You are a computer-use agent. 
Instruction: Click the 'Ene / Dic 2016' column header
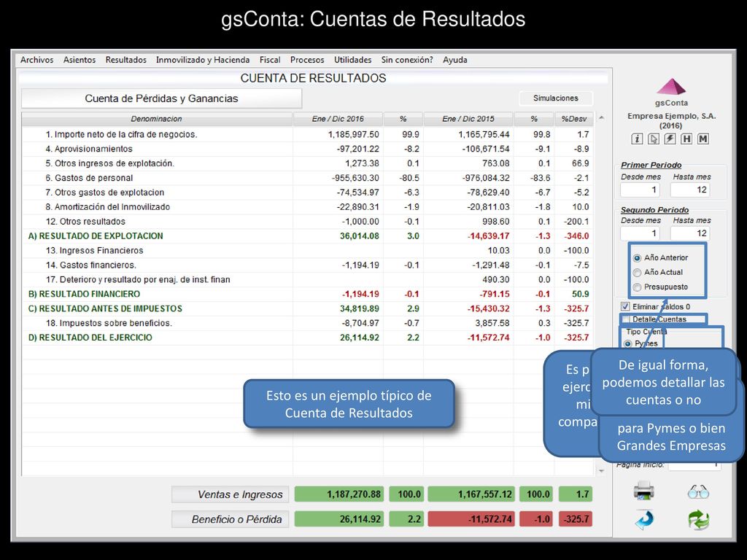click(x=338, y=119)
